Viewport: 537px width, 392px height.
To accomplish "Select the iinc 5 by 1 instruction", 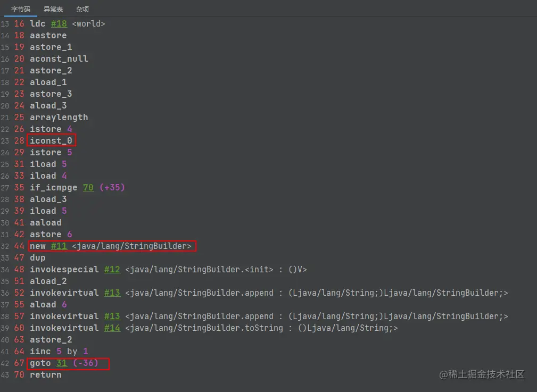I will pyautogui.click(x=59, y=351).
